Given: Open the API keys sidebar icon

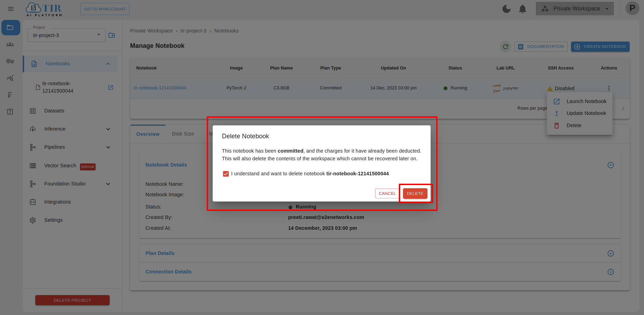Looking at the screenshot, I should [x=10, y=61].
